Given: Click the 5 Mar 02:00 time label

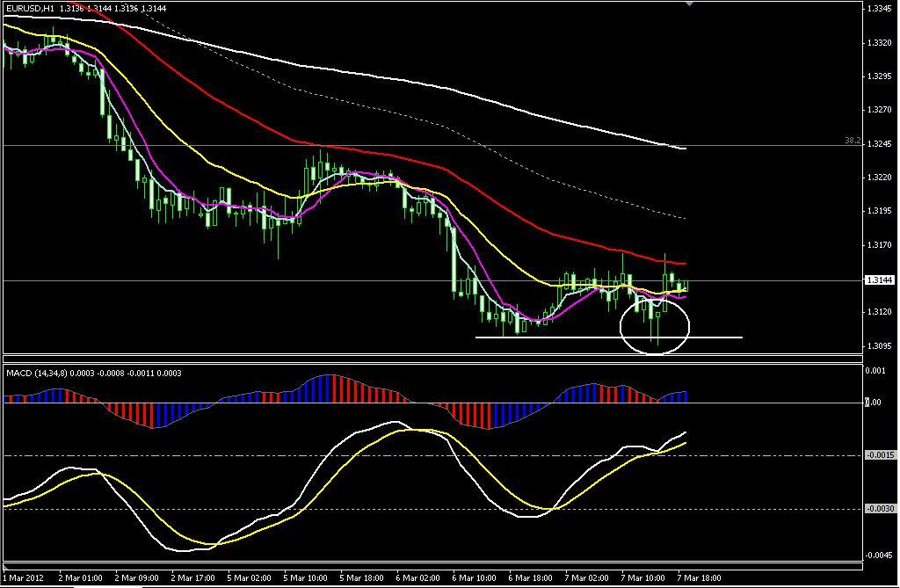Looking at the screenshot, I should pos(249,577).
